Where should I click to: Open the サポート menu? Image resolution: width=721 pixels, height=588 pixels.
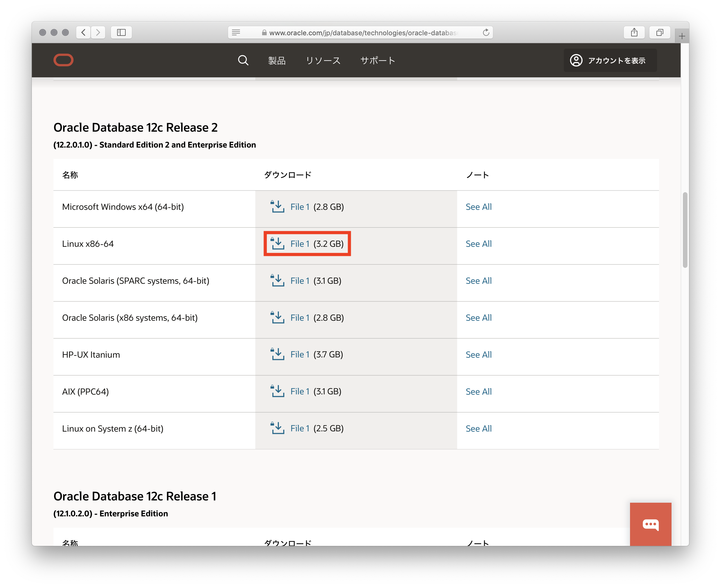(x=378, y=61)
